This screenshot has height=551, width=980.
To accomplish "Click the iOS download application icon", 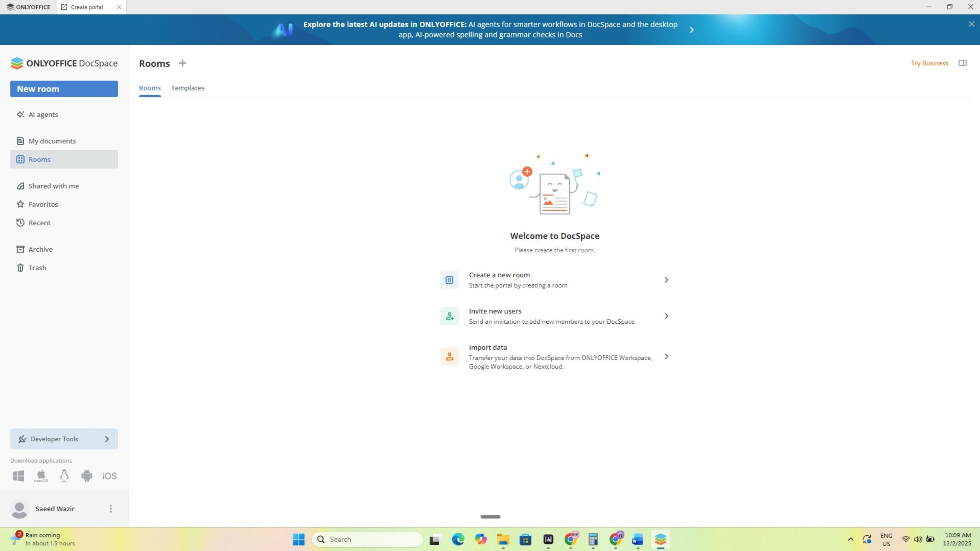I will [109, 476].
